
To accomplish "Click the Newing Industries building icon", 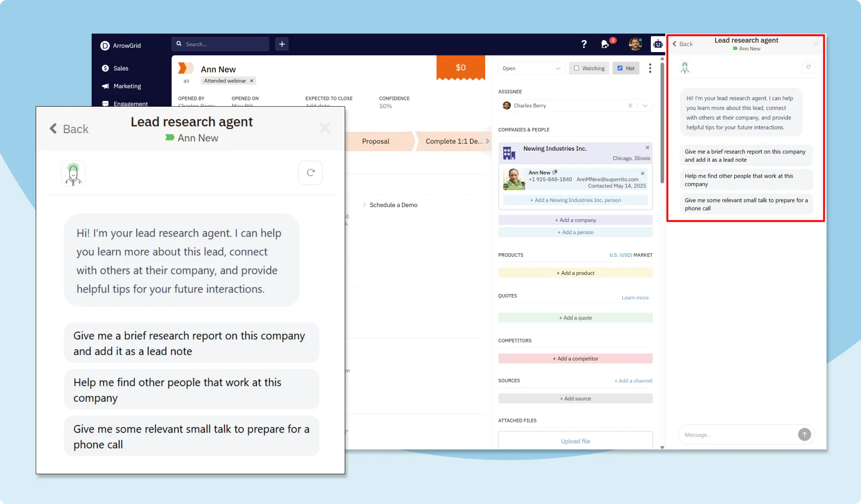I will [x=509, y=153].
